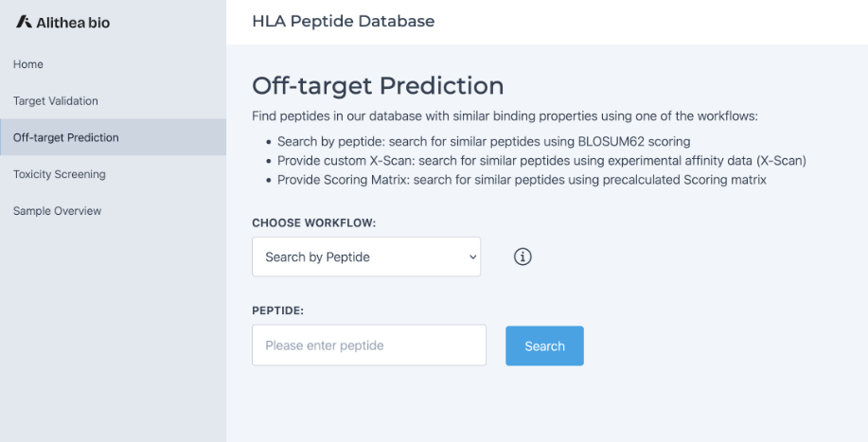868x442 pixels.
Task: Open the Choose Workflow dropdown
Action: (x=365, y=256)
